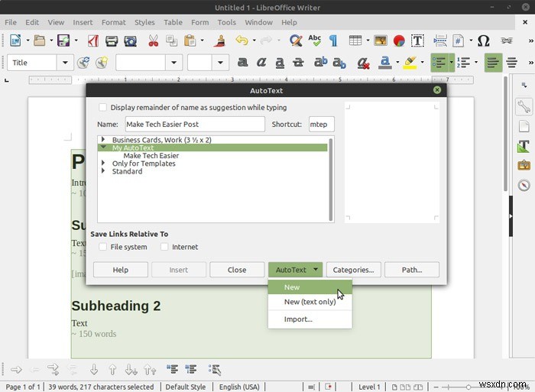Toggle formatting marks pilcrow icon
Image resolution: width=535 pixels, height=392 pixels.
pos(333,40)
